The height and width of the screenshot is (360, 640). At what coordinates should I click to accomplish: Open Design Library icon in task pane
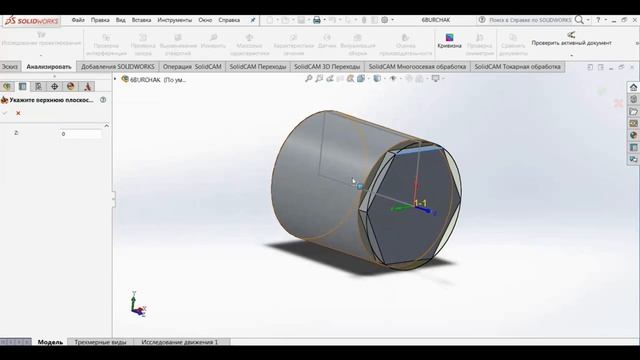(633, 99)
